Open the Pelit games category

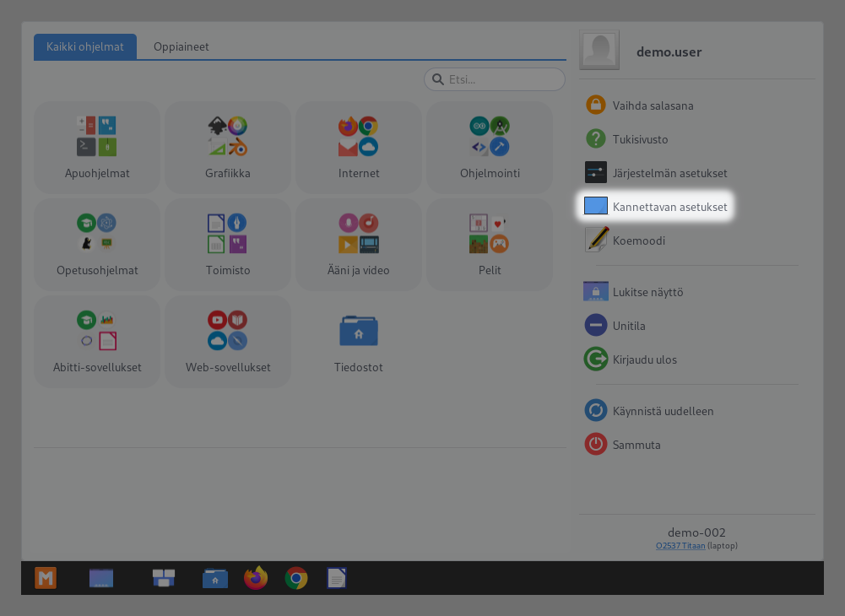point(490,245)
